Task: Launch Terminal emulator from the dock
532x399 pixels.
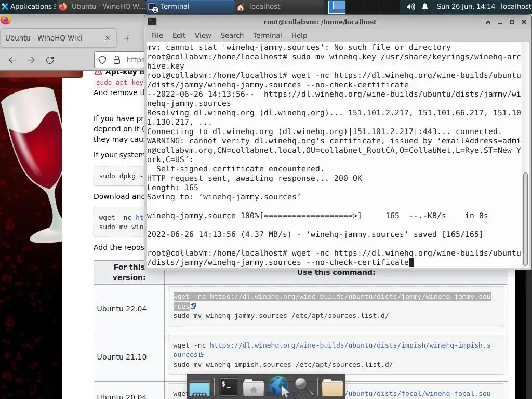Action: [228, 386]
